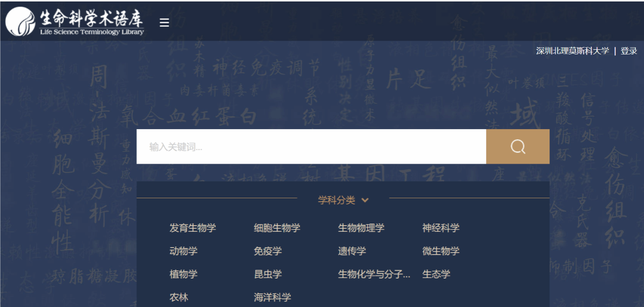Go to the 微生物学 subject
The image size is (644, 307).
pos(441,251)
